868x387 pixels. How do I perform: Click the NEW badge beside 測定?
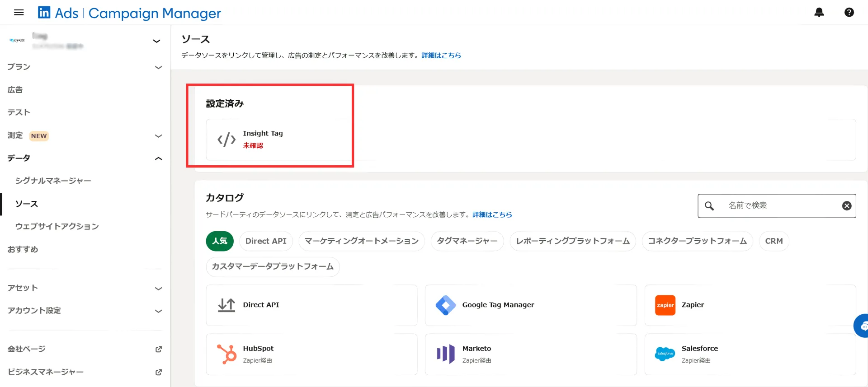click(39, 136)
